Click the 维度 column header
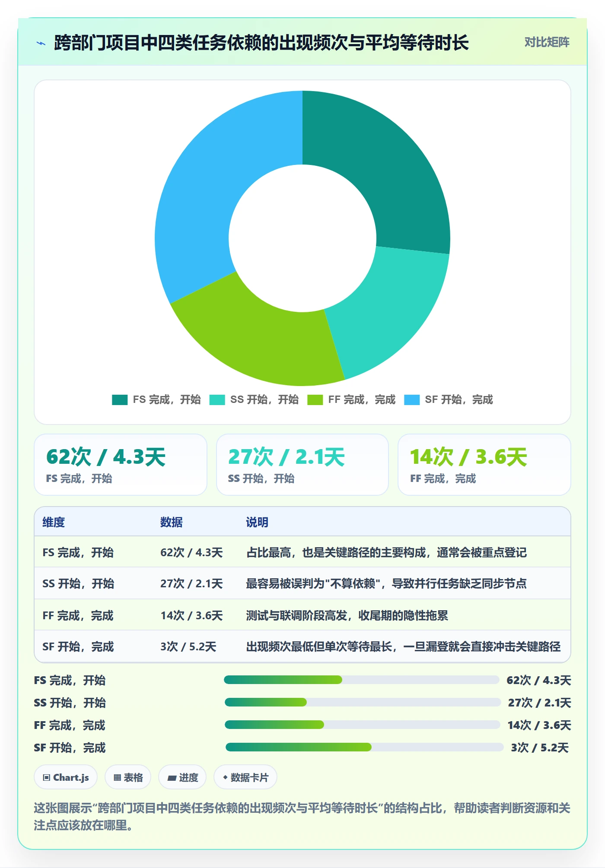Image resolution: width=605 pixels, height=868 pixels. [x=54, y=522]
